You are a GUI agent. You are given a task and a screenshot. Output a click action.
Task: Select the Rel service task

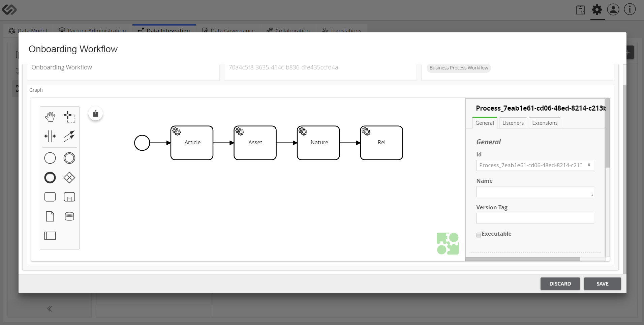tap(381, 143)
